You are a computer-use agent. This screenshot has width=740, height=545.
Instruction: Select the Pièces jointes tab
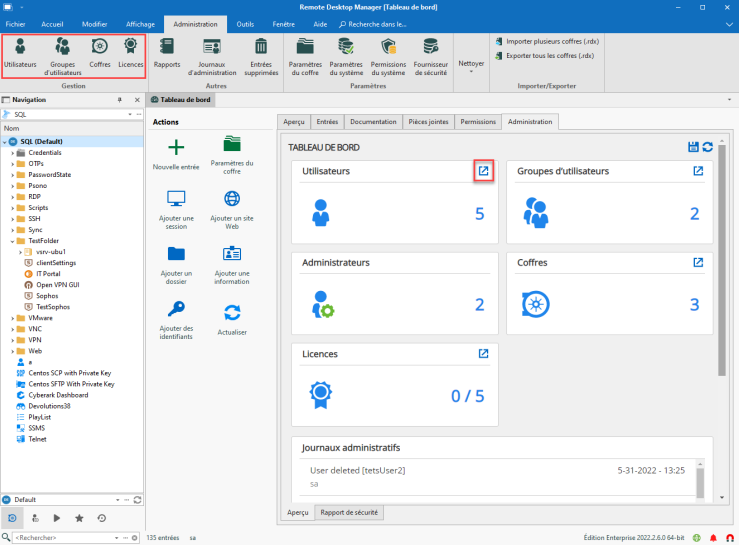(428, 122)
